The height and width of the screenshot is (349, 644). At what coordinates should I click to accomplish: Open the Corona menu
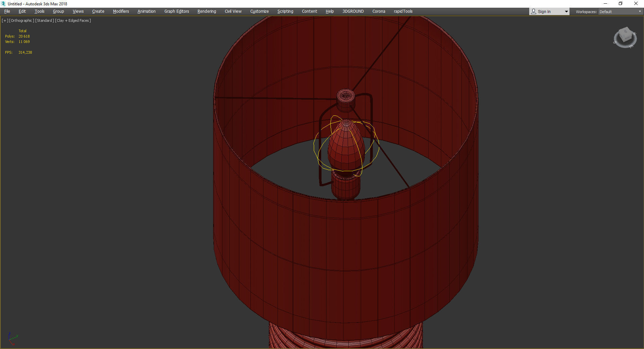(379, 11)
